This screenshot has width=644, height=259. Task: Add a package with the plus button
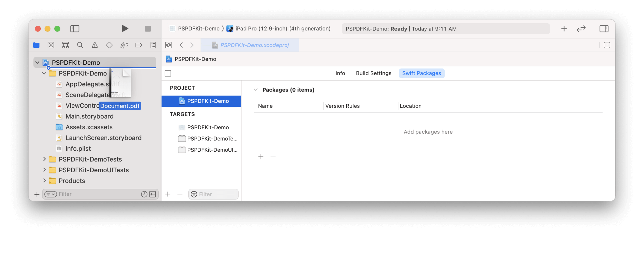coord(261,157)
